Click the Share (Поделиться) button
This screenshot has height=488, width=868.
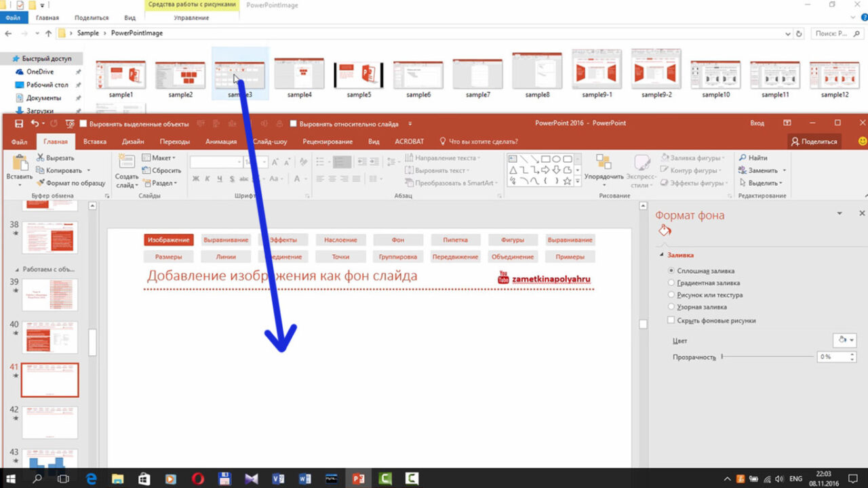pyautogui.click(x=814, y=142)
